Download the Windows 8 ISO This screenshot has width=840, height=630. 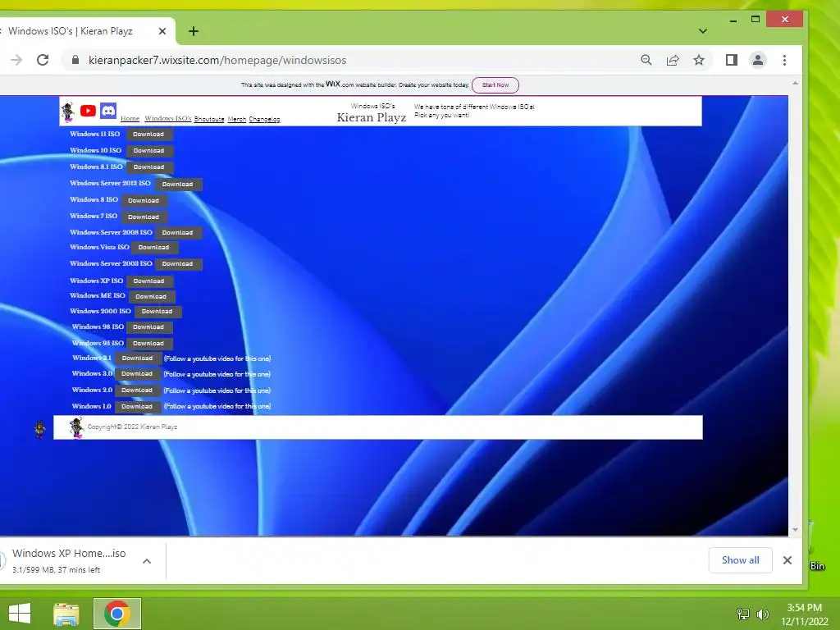(x=144, y=201)
